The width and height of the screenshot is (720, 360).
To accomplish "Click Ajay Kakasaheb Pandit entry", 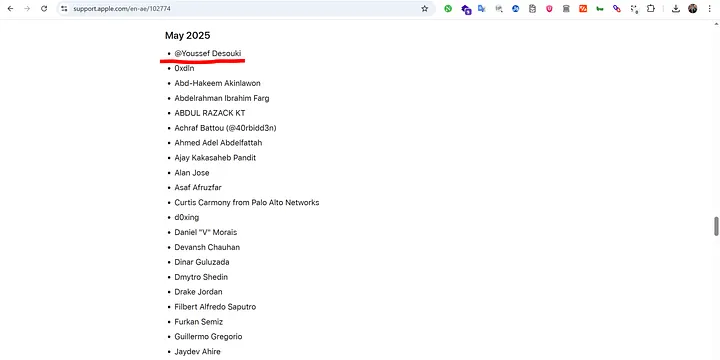I will [215, 158].
